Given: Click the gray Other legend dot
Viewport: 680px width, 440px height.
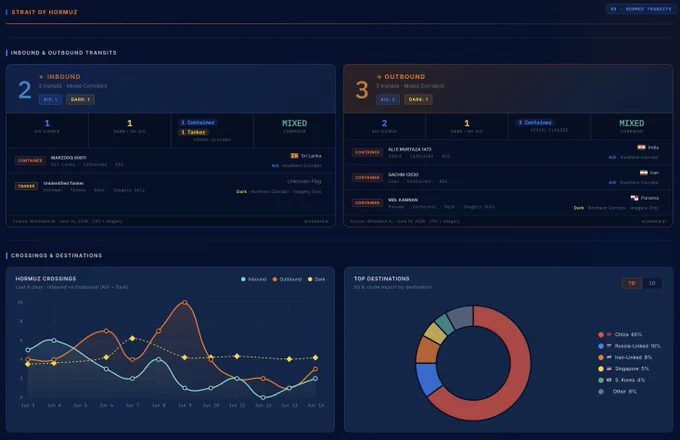Looking at the screenshot, I should pyautogui.click(x=601, y=391).
